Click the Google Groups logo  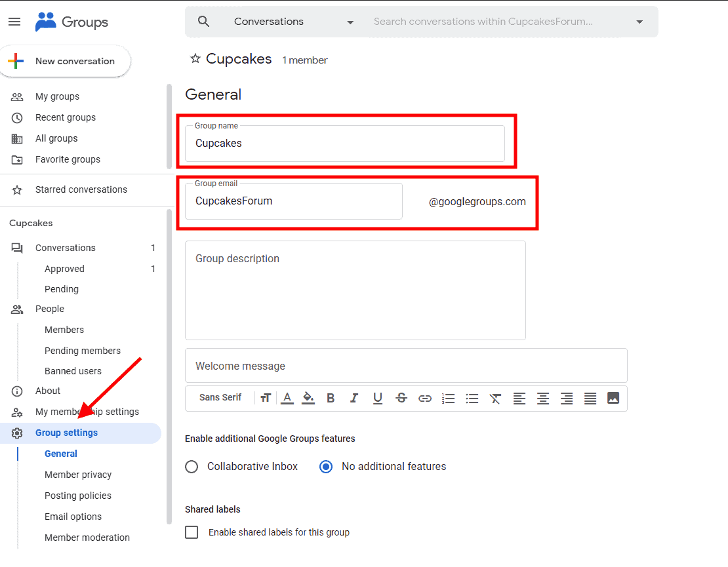point(71,22)
